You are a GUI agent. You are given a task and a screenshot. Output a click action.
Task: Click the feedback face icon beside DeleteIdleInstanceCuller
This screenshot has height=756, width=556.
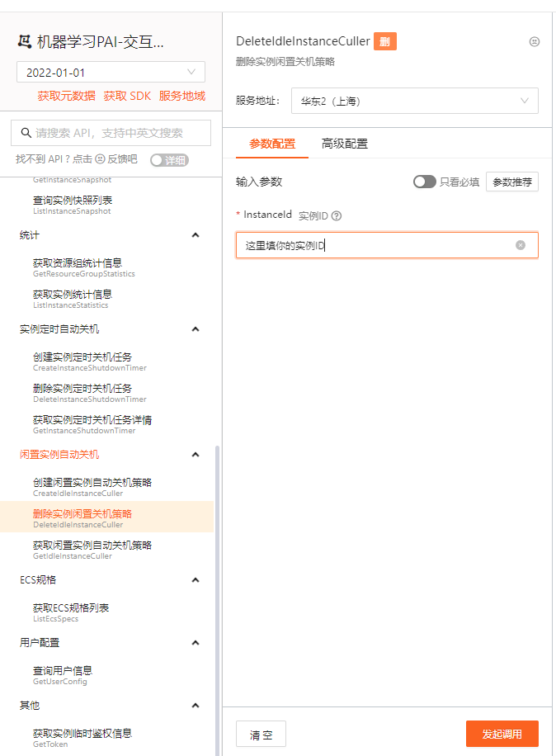pyautogui.click(x=534, y=41)
